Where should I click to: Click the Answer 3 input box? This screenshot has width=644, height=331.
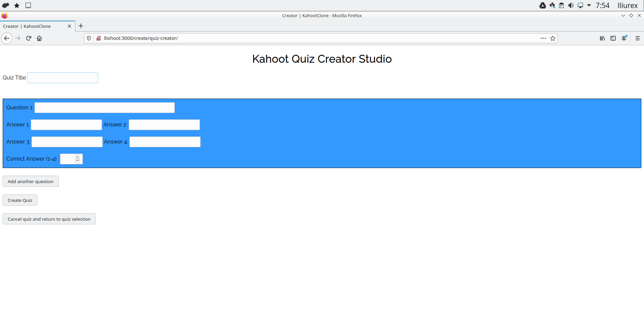[x=67, y=142]
